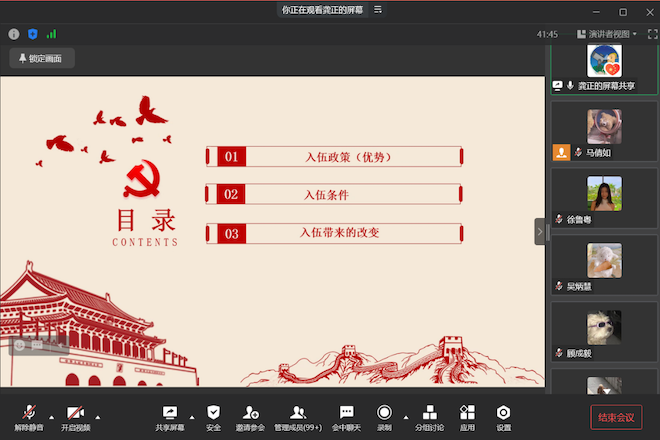
Task: Click the 结束会议 end meeting button
Action: [614, 417]
